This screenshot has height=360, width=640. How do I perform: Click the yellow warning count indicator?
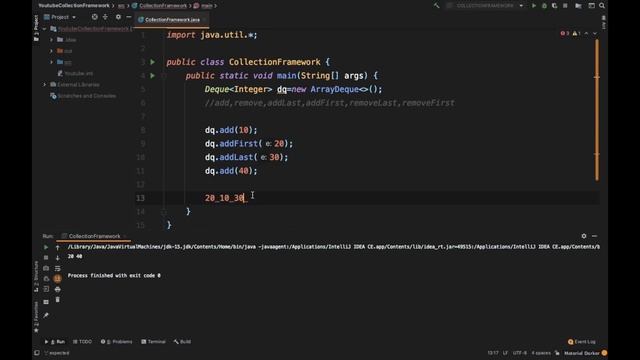[576, 33]
